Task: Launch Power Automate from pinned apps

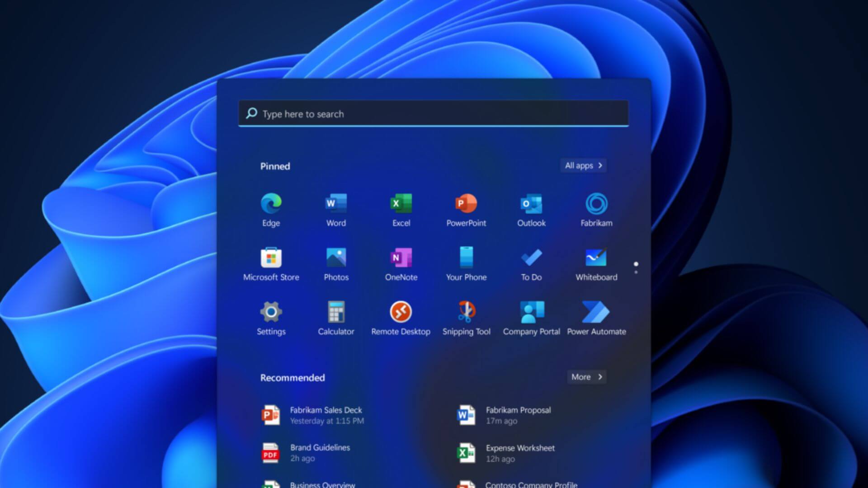Action: point(596,312)
